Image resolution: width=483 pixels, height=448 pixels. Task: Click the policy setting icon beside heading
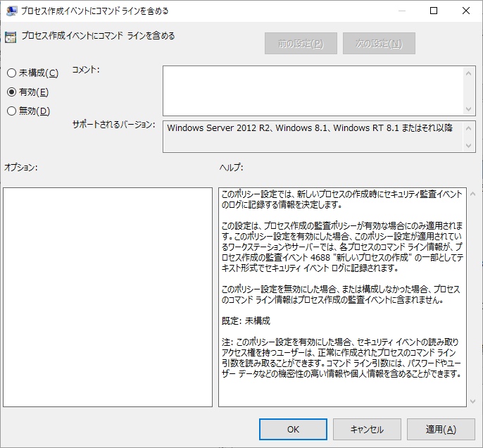point(11,37)
